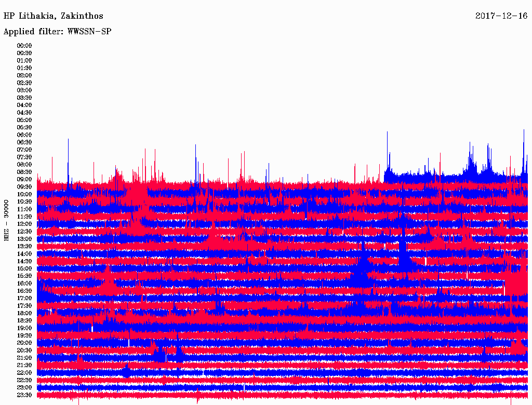Select the 09:30 time label
532x405 pixels.
tap(24, 187)
